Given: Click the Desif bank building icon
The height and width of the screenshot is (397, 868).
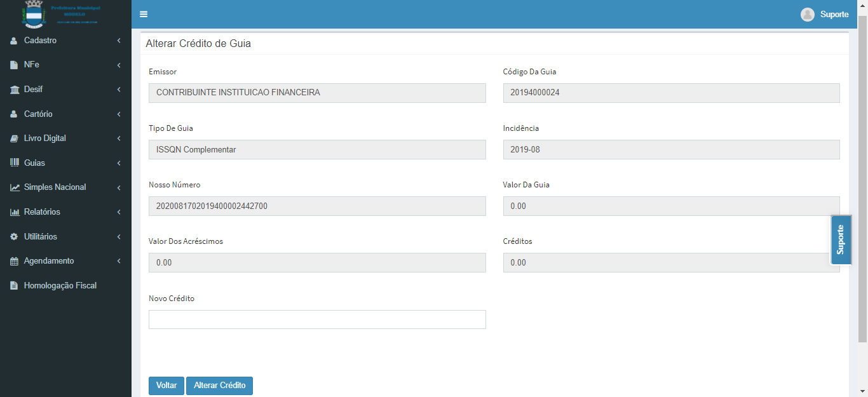Looking at the screenshot, I should (14, 90).
